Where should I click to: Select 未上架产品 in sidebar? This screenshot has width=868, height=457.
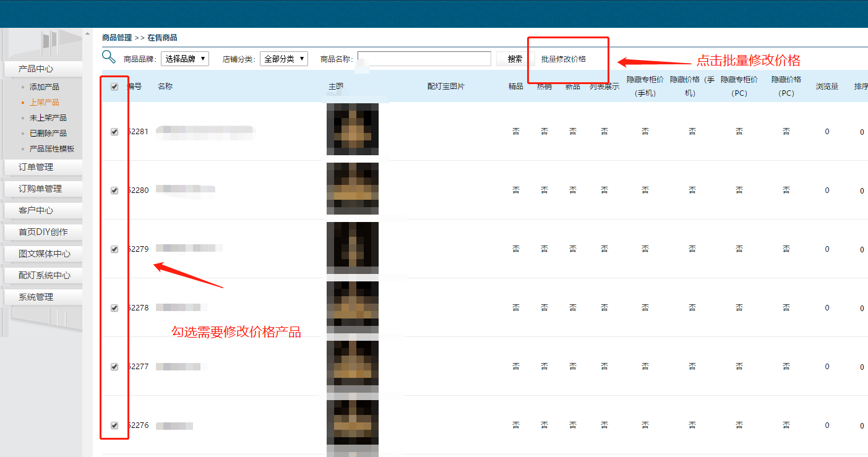click(48, 118)
